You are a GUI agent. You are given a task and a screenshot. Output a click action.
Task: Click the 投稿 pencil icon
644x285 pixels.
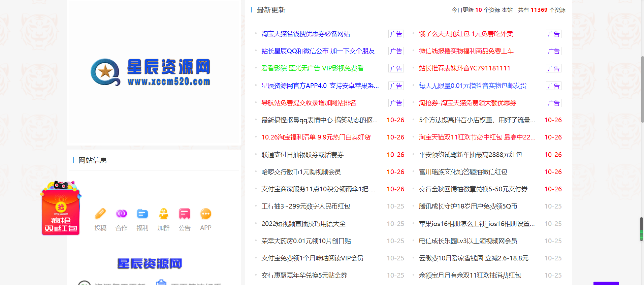(100, 214)
